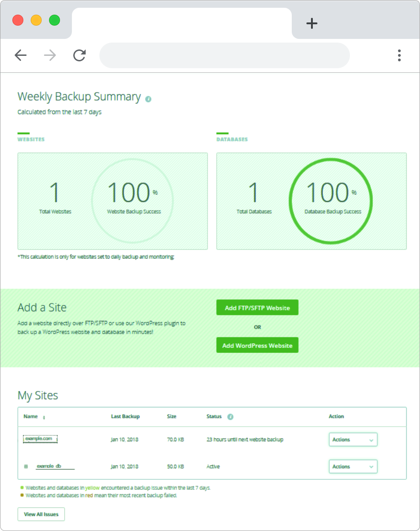The width and height of the screenshot is (420, 531).
Task: Open the browser three-dot menu
Action: (399, 55)
